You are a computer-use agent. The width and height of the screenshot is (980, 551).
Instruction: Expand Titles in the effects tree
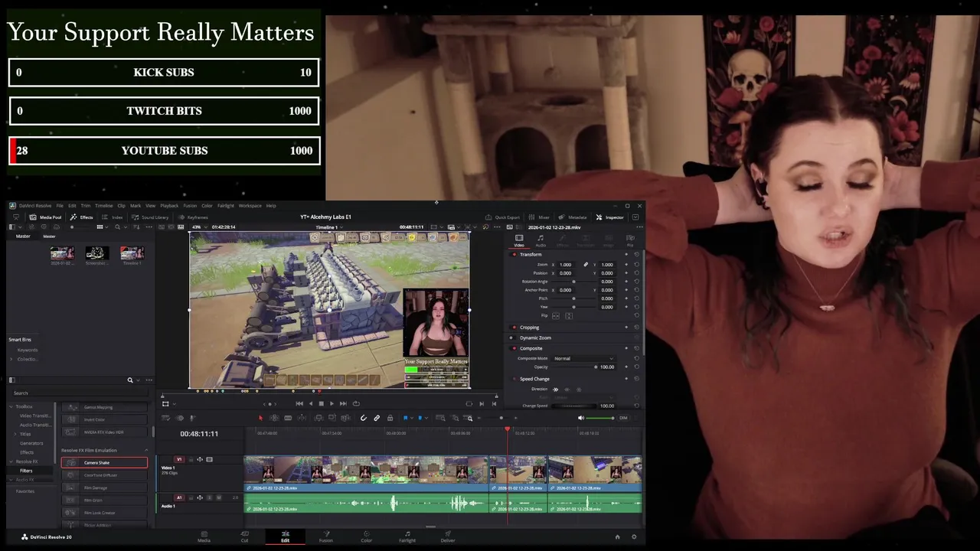pos(15,434)
